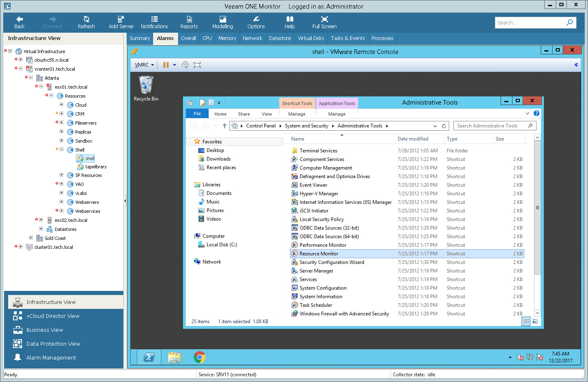Open Notifications from the top toolbar
This screenshot has width=588, height=382.
pyautogui.click(x=154, y=22)
